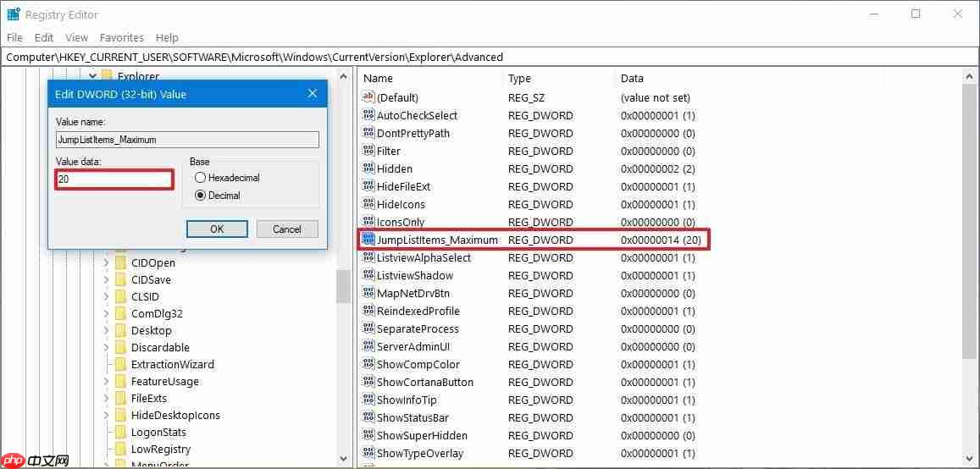Image resolution: width=980 pixels, height=469 pixels.
Task: Expand the FeatureUsage key
Action: (x=106, y=382)
